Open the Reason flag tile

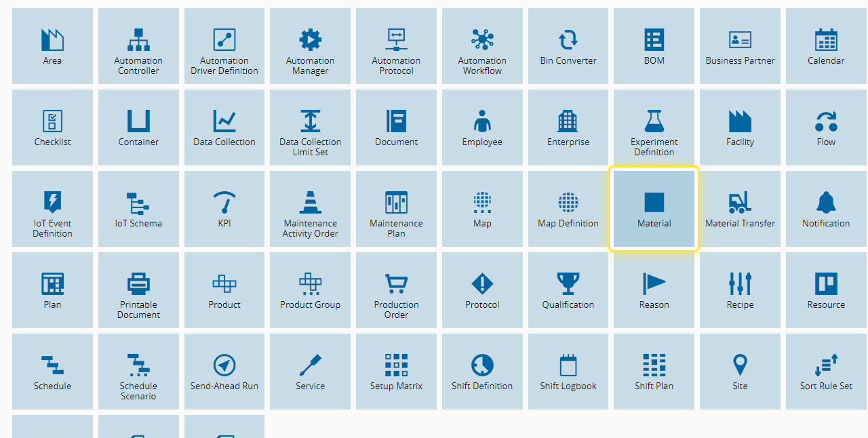pos(654,290)
